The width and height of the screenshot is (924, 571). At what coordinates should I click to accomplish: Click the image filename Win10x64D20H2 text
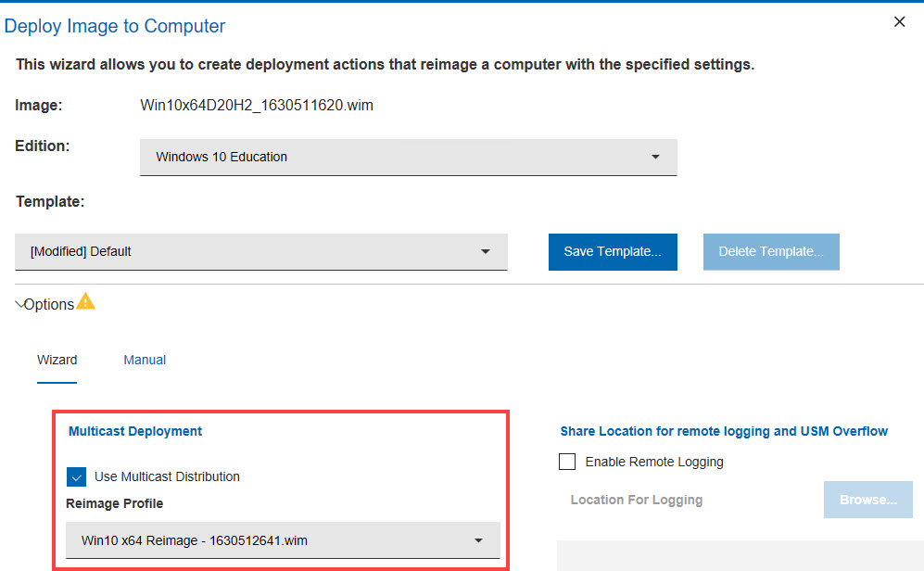tap(256, 106)
